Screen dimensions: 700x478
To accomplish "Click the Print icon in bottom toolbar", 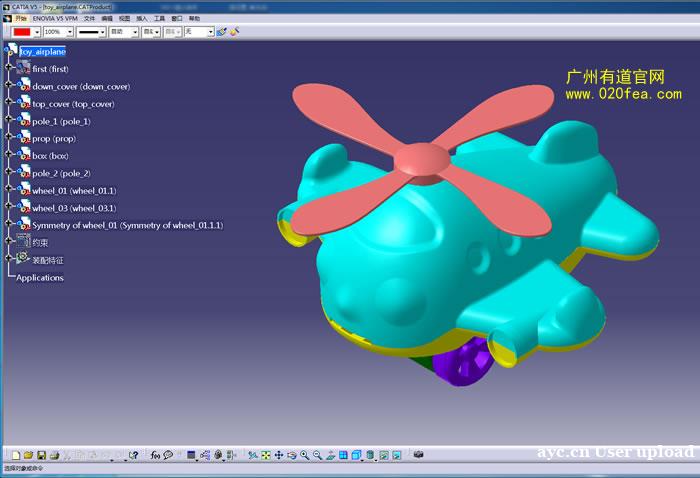I will click(54, 456).
